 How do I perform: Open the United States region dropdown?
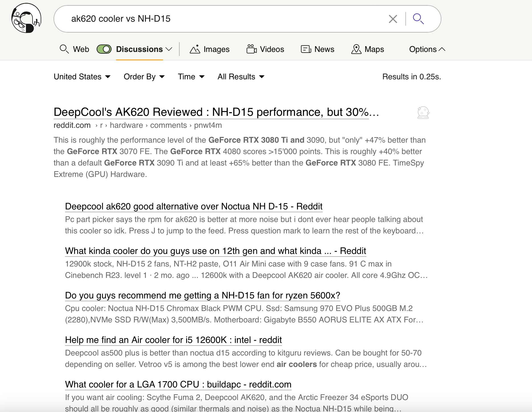pyautogui.click(x=82, y=77)
